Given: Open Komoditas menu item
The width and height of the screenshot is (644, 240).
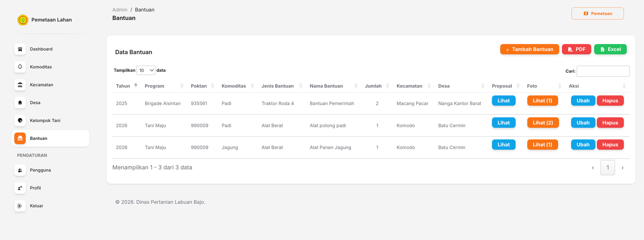Looking at the screenshot, I should [x=50, y=67].
